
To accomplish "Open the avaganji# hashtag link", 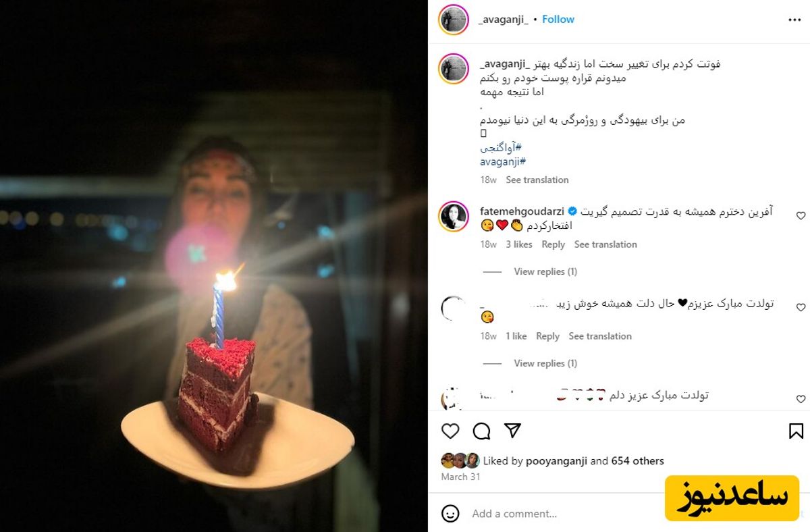I will (503, 161).
